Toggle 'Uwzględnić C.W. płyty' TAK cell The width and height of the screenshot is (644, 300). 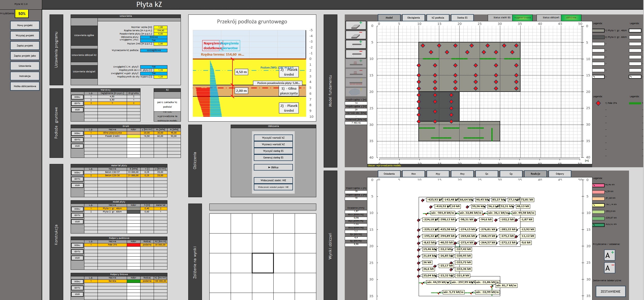pos(154,67)
